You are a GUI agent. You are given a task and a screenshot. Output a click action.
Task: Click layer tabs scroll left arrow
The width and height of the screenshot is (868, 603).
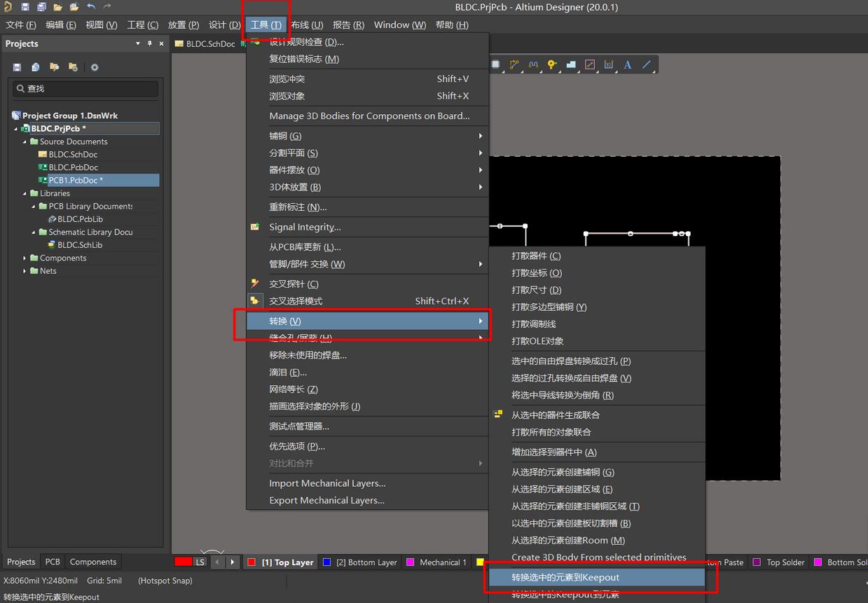pos(218,562)
